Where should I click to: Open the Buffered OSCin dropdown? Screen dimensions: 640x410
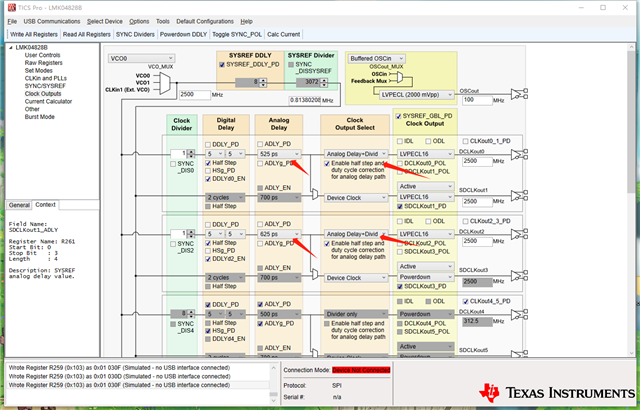(376, 58)
